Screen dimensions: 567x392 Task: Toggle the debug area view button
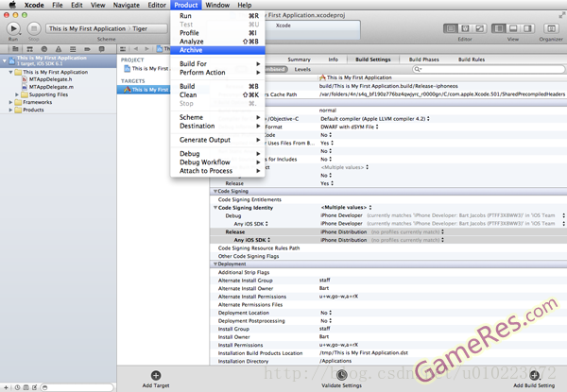coord(513,28)
